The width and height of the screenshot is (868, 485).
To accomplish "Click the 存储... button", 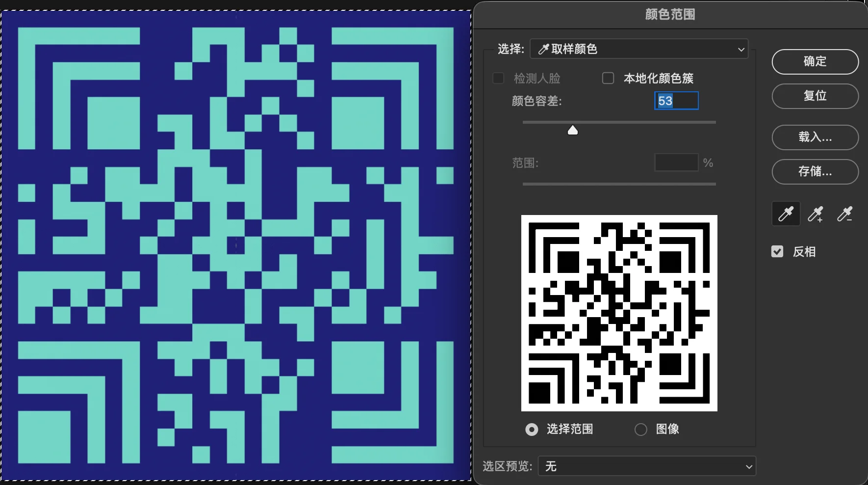I will point(815,171).
